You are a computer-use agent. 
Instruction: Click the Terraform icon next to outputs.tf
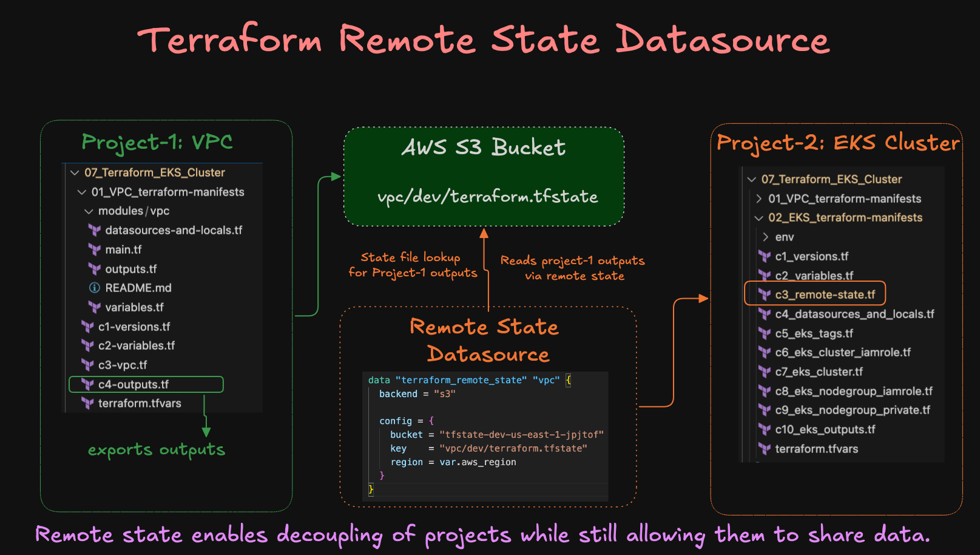click(95, 268)
